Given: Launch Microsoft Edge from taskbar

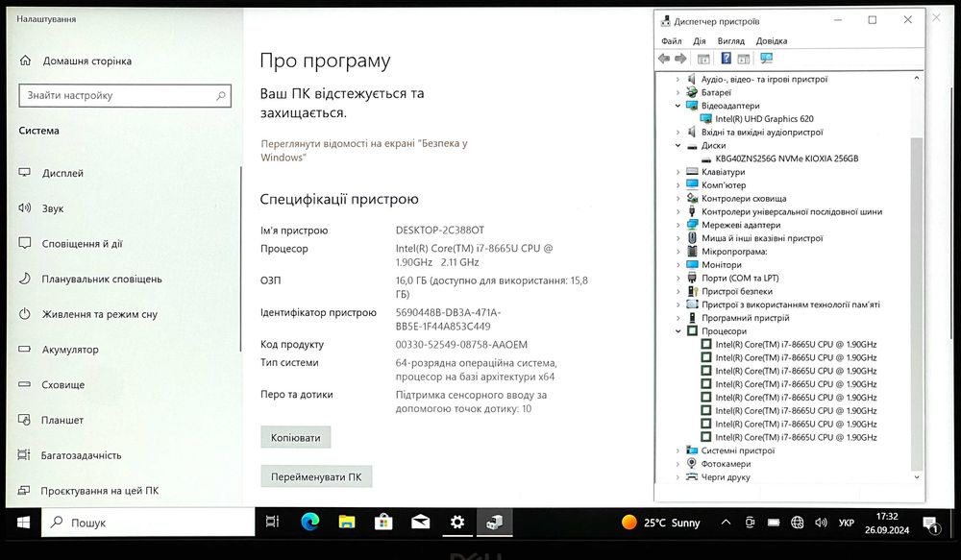Looking at the screenshot, I should 310,522.
